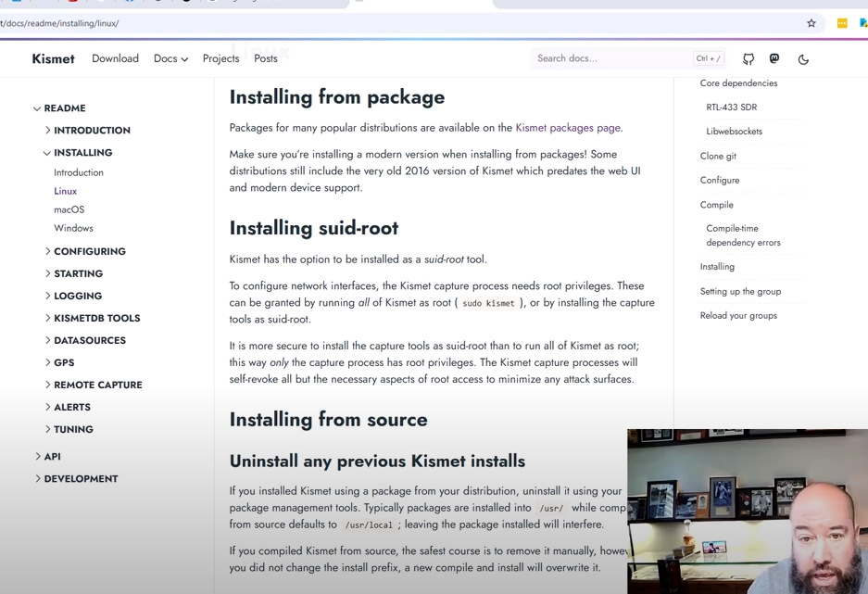Open the macOS install page
868x594 pixels.
tap(69, 209)
